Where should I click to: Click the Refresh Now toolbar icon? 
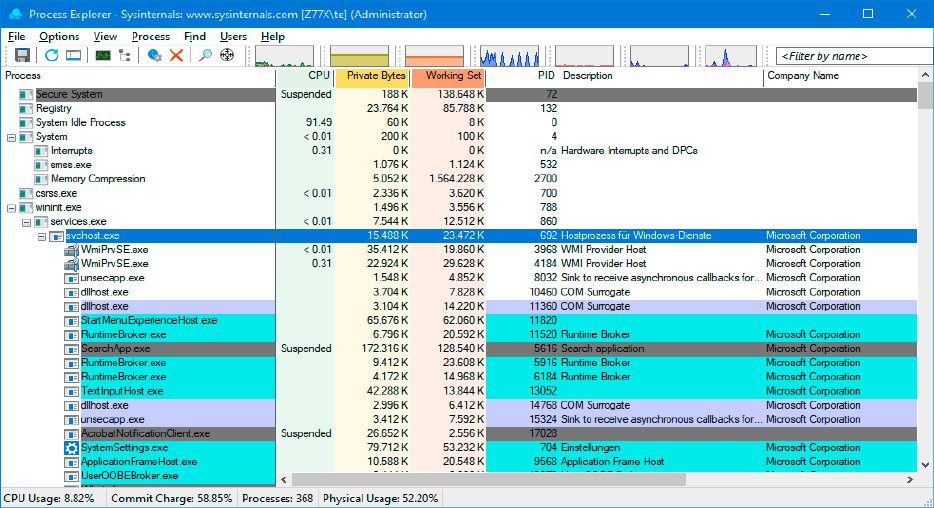(x=52, y=55)
